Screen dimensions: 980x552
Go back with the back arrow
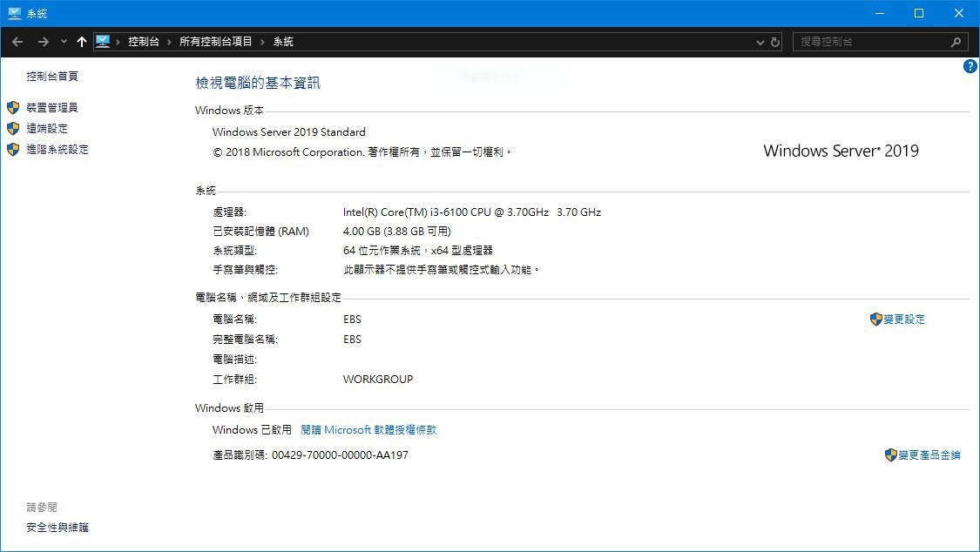(x=17, y=42)
